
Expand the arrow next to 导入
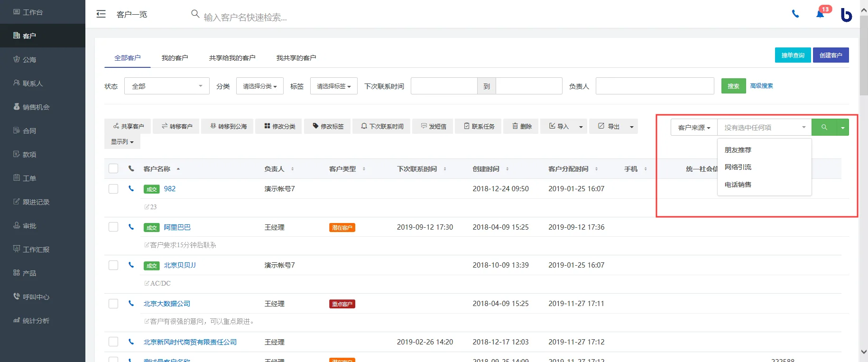(x=581, y=127)
